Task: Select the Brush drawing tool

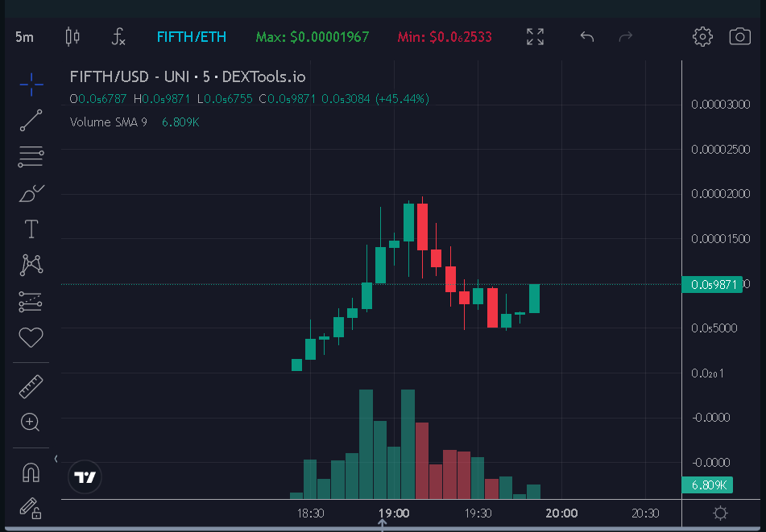Action: (31, 192)
